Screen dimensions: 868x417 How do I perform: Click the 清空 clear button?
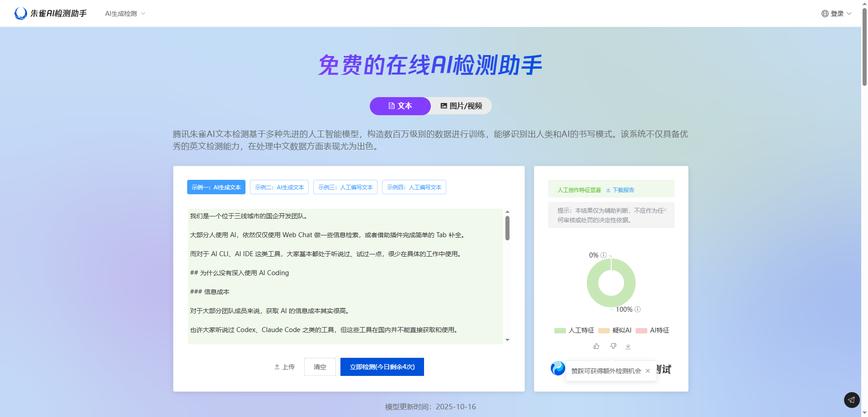point(320,367)
